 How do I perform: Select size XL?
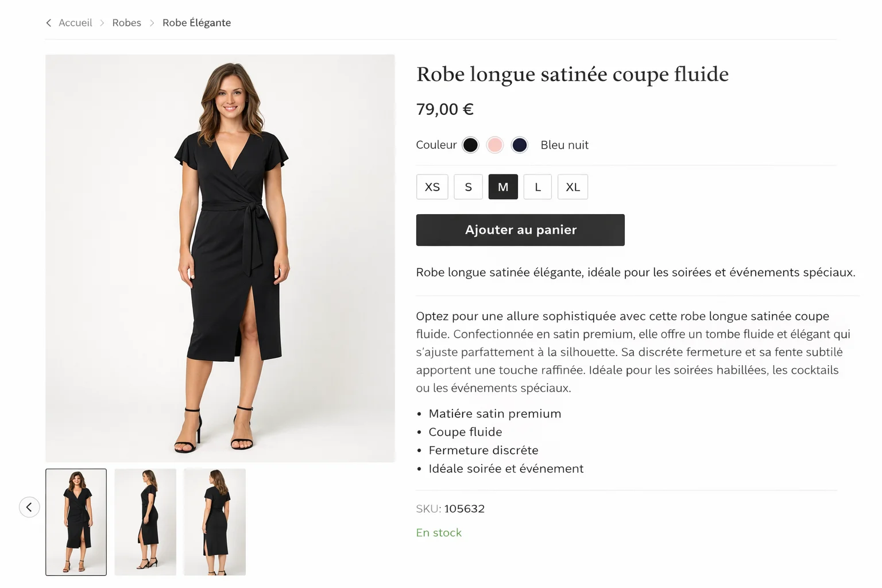572,187
